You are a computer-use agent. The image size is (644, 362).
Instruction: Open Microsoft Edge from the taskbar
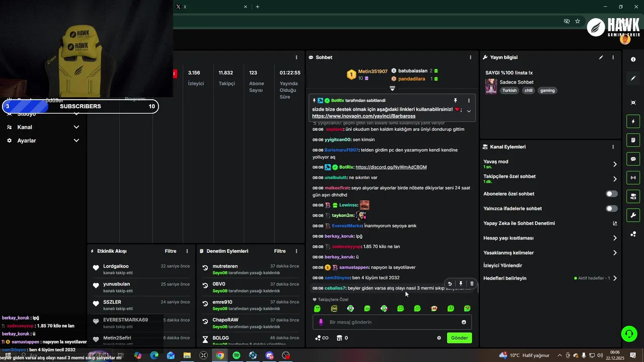(x=154, y=355)
